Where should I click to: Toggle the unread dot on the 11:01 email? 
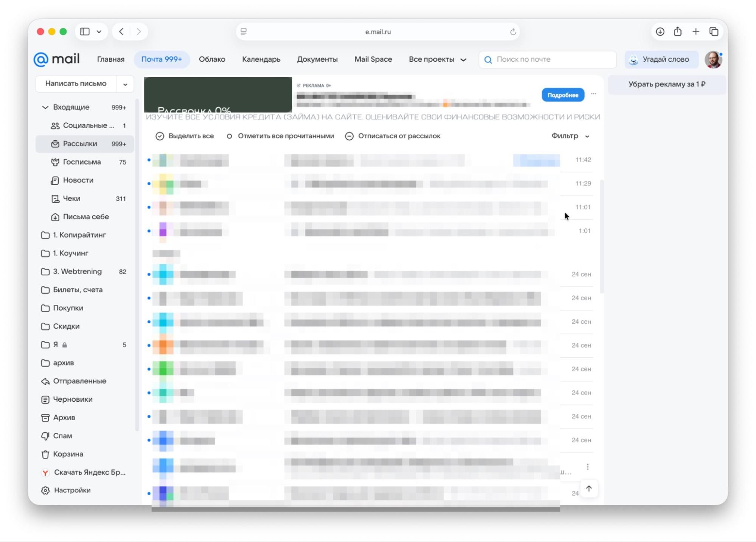coord(149,207)
